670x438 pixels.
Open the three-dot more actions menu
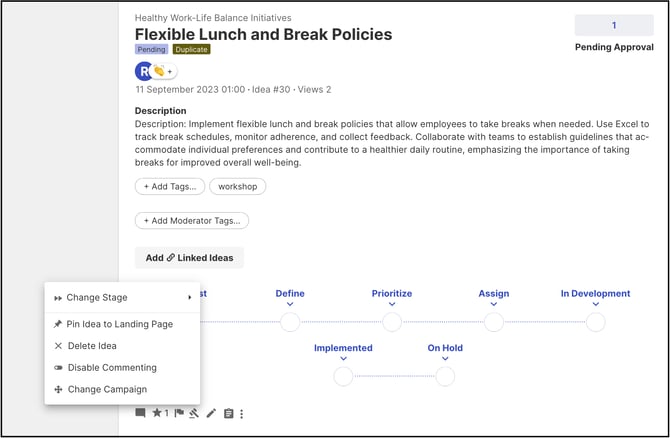[x=241, y=412]
